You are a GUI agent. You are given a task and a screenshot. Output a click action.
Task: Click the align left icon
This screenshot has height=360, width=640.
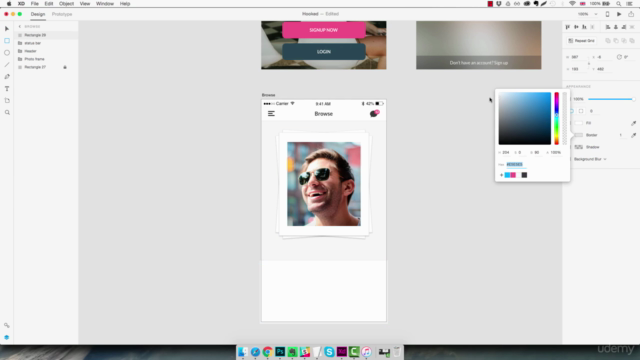point(608,27)
